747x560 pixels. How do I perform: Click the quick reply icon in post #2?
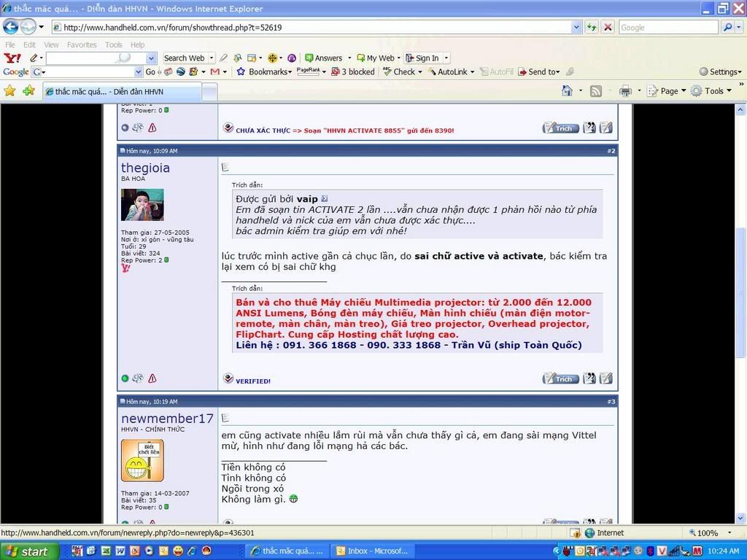606,378
